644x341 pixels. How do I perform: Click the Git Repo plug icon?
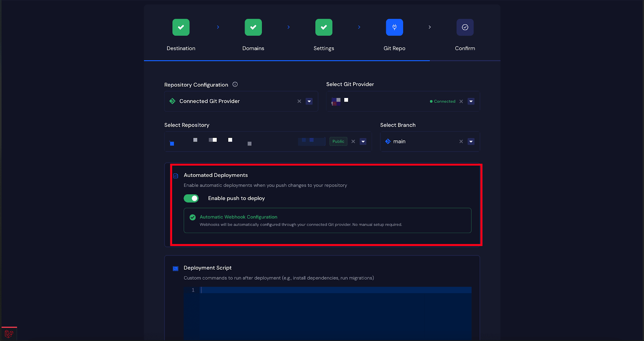[394, 27]
